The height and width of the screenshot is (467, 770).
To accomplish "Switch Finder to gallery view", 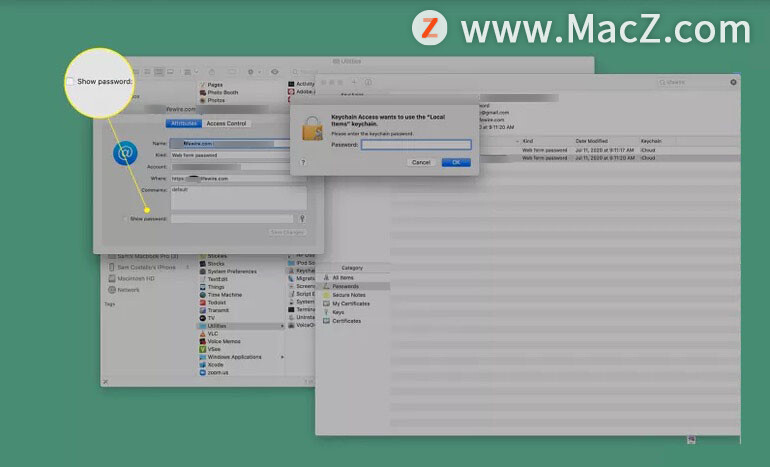I will tap(170, 72).
